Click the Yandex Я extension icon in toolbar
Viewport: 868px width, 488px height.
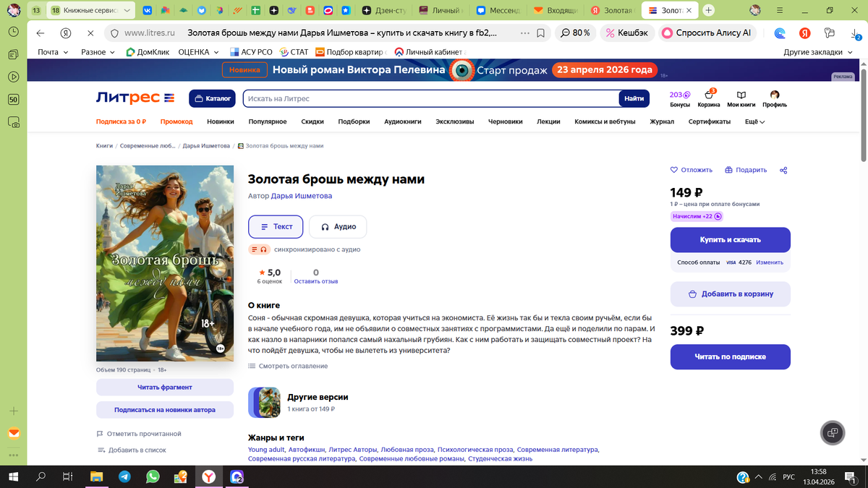click(x=804, y=33)
